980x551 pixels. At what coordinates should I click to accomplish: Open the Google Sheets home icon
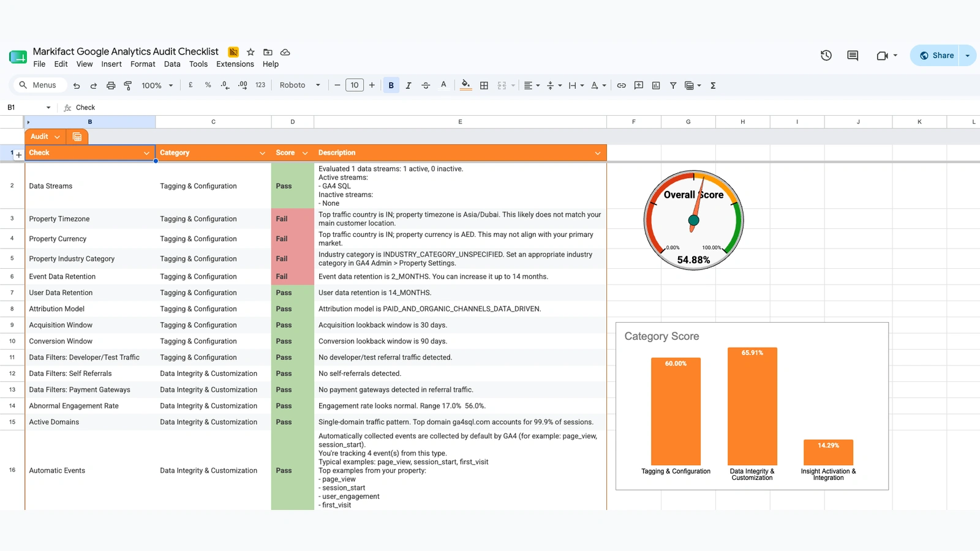(x=18, y=57)
